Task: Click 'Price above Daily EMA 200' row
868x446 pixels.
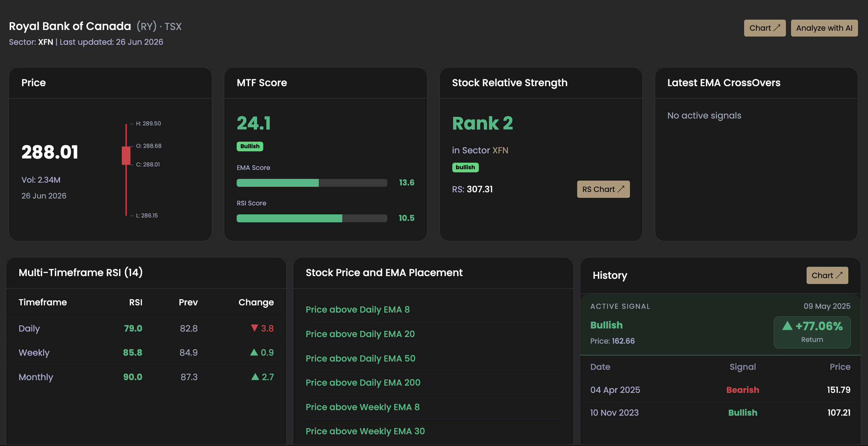Action: (433, 383)
